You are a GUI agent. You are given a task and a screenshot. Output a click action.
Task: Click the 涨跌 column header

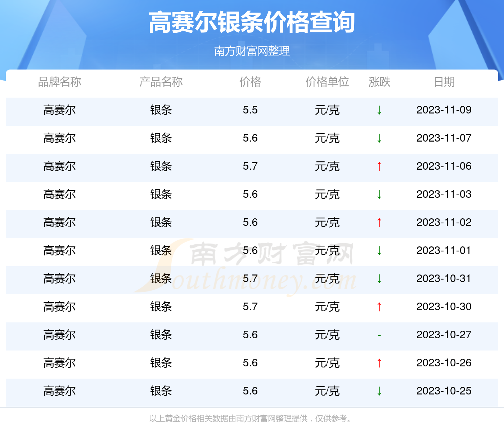[379, 82]
